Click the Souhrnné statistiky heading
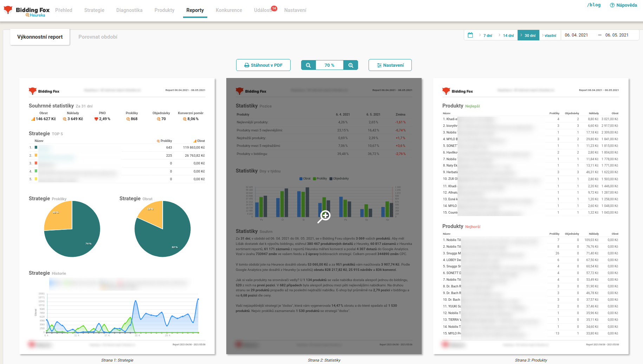This screenshot has height=364, width=643. click(x=51, y=106)
